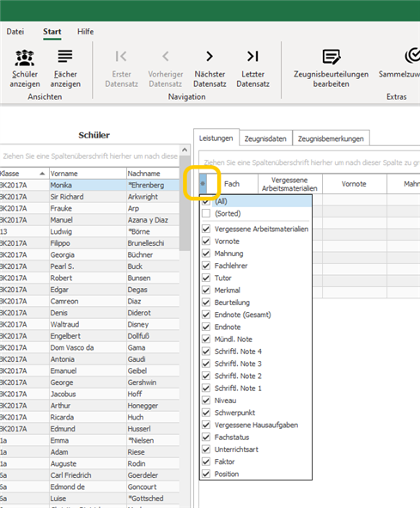
Task: Click the student list scrollbar thumb
Action: click(185, 203)
